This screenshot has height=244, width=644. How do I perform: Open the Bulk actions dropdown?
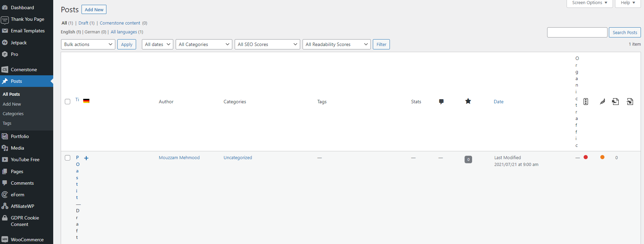point(88,44)
